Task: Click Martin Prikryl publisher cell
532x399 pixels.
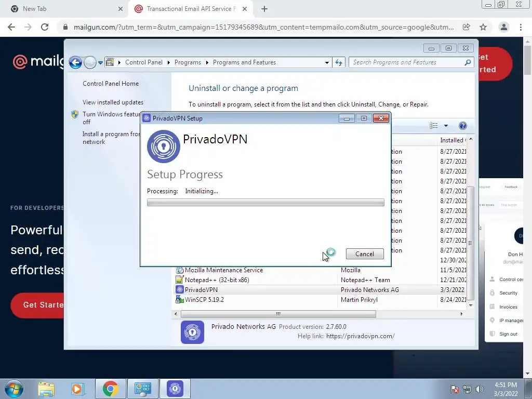Action: [359, 300]
